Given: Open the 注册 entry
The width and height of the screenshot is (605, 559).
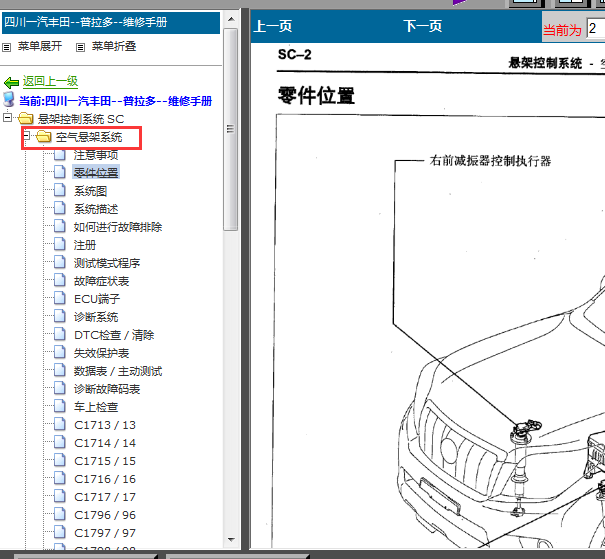Looking at the screenshot, I should click(84, 245).
